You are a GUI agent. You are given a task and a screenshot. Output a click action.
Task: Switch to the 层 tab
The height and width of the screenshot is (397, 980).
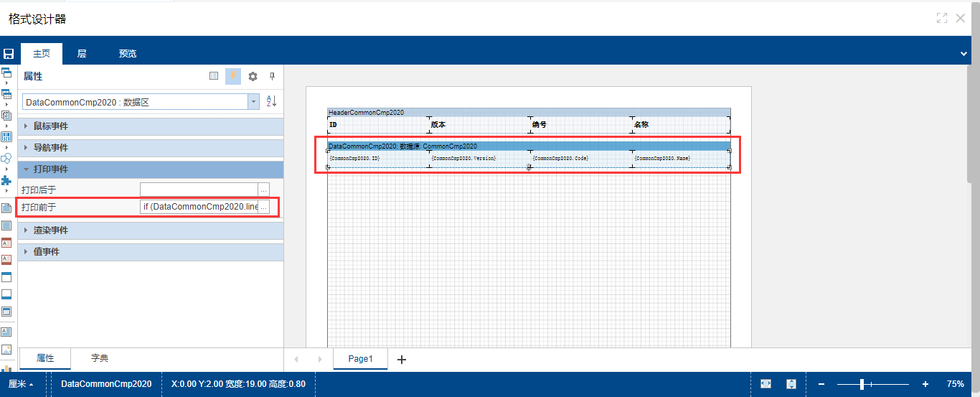pos(82,54)
